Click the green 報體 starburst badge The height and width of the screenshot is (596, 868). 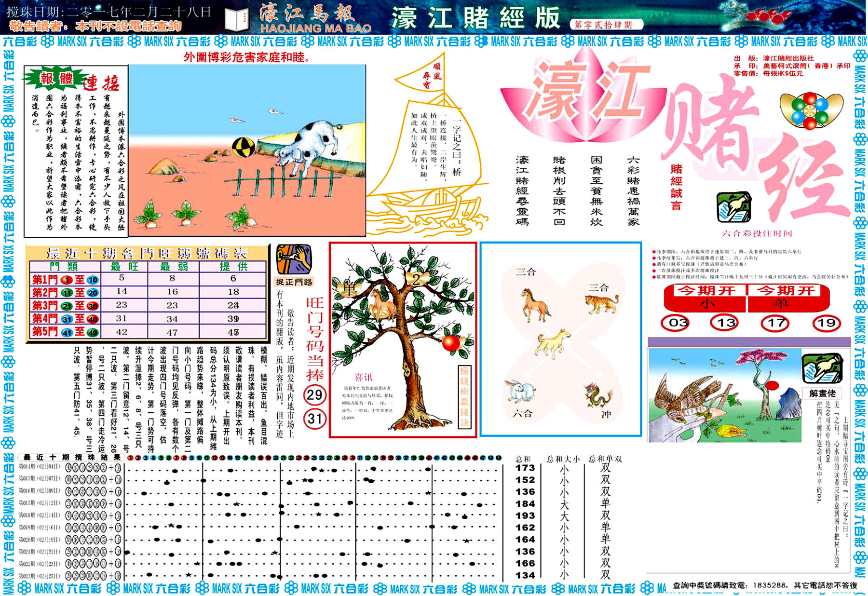click(x=57, y=79)
